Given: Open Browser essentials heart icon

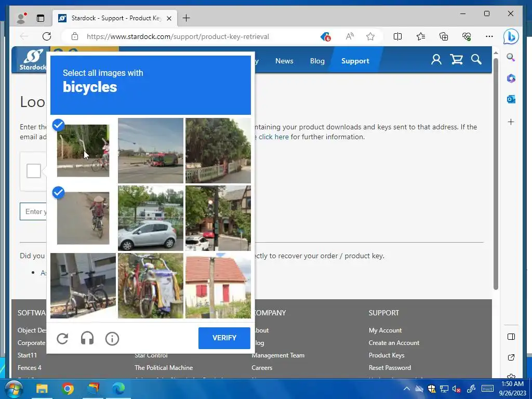Looking at the screenshot, I should [x=467, y=36].
